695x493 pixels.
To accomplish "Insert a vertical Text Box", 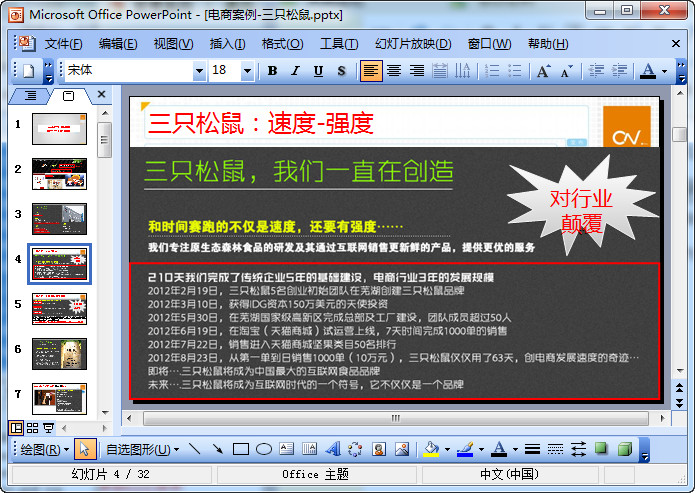I will click(x=309, y=450).
